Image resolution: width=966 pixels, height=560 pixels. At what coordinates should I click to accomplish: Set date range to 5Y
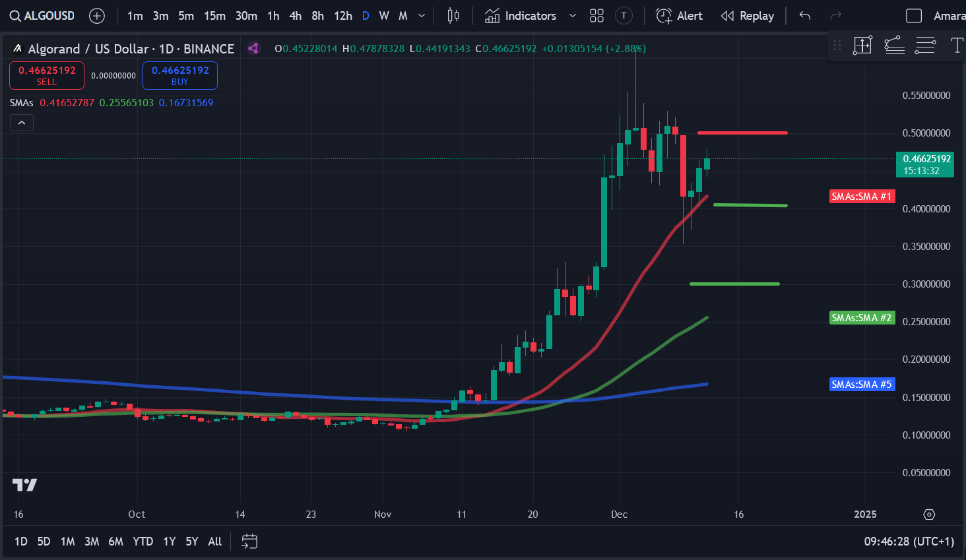[x=192, y=542]
